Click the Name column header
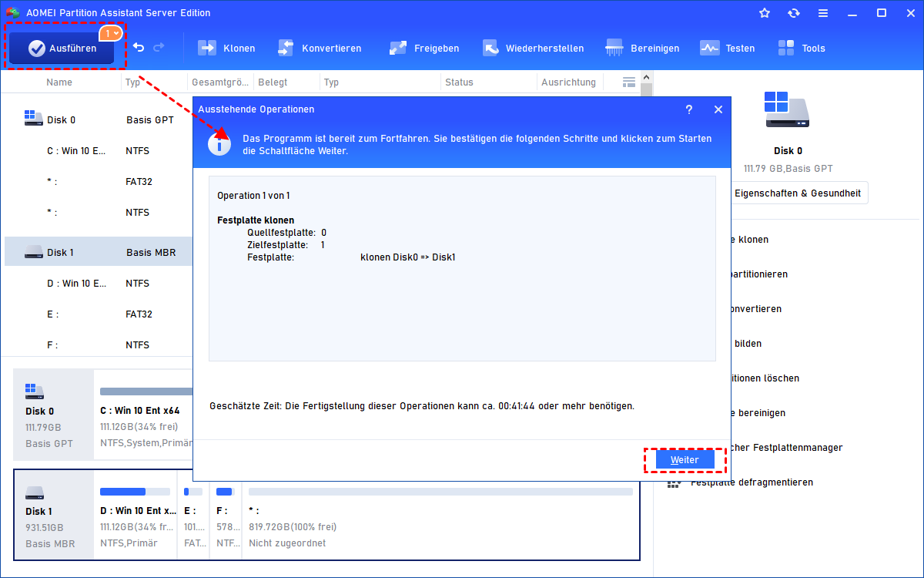 (59, 82)
